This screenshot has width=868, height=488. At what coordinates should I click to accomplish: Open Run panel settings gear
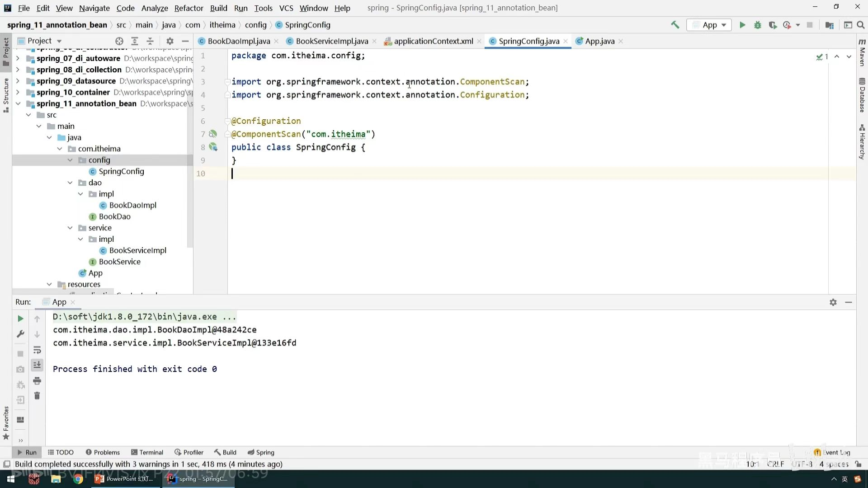click(x=833, y=302)
